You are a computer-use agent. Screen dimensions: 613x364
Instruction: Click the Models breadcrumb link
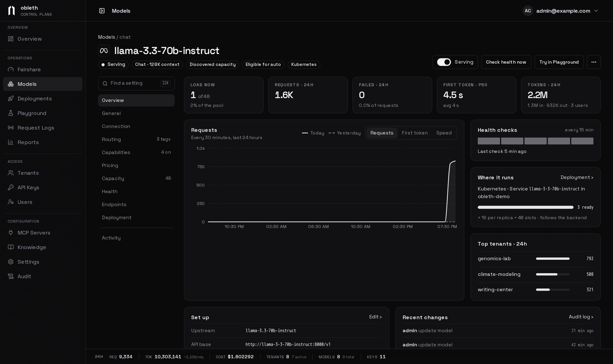point(107,37)
